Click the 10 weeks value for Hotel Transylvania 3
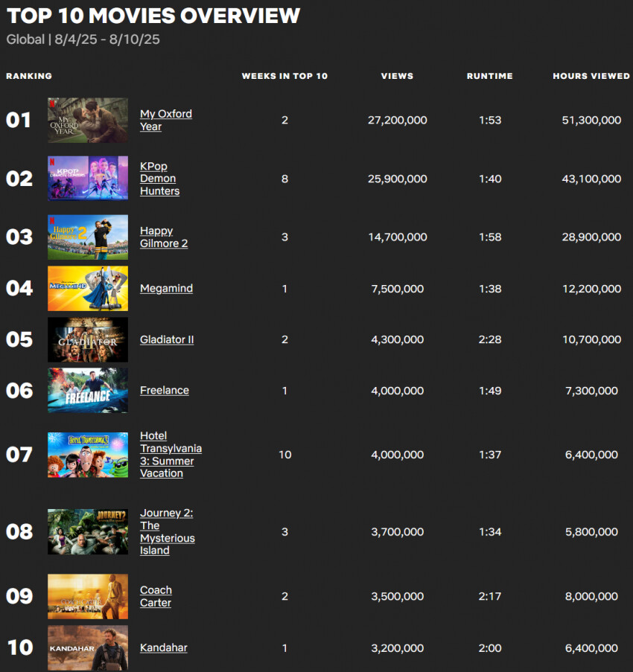 (284, 455)
